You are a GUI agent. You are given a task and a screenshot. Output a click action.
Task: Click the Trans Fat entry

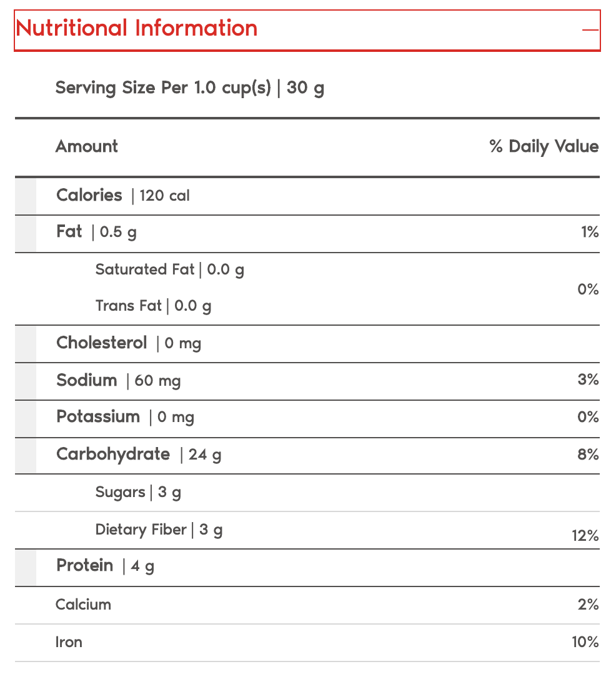click(x=153, y=306)
